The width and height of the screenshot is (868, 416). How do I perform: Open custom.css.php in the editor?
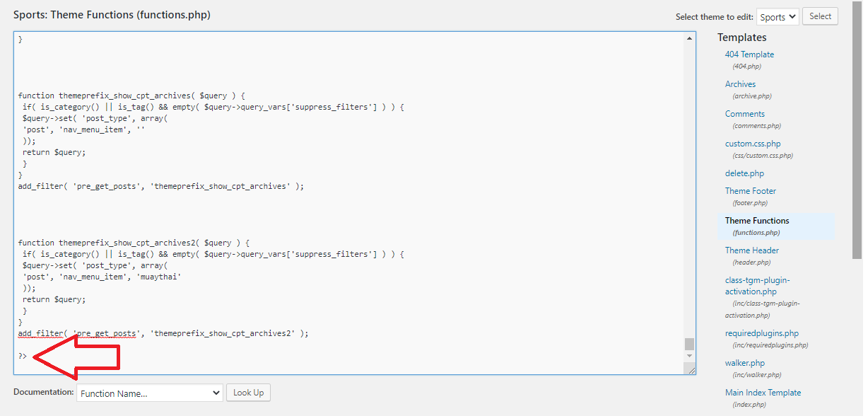click(x=752, y=144)
